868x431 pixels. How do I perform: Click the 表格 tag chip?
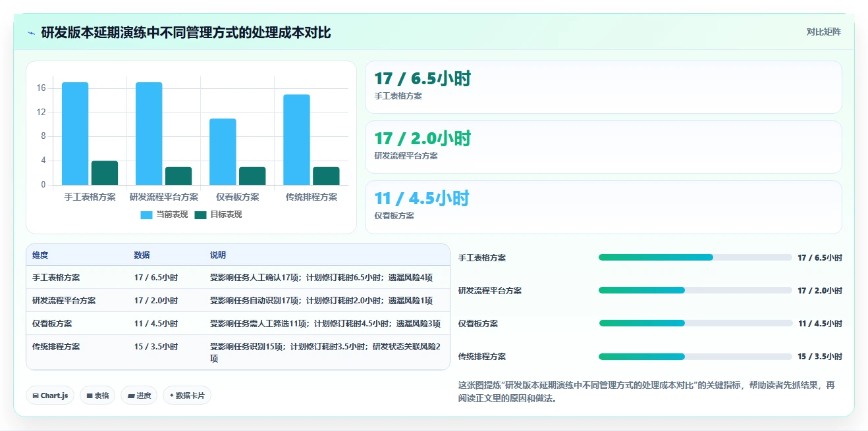click(x=97, y=395)
